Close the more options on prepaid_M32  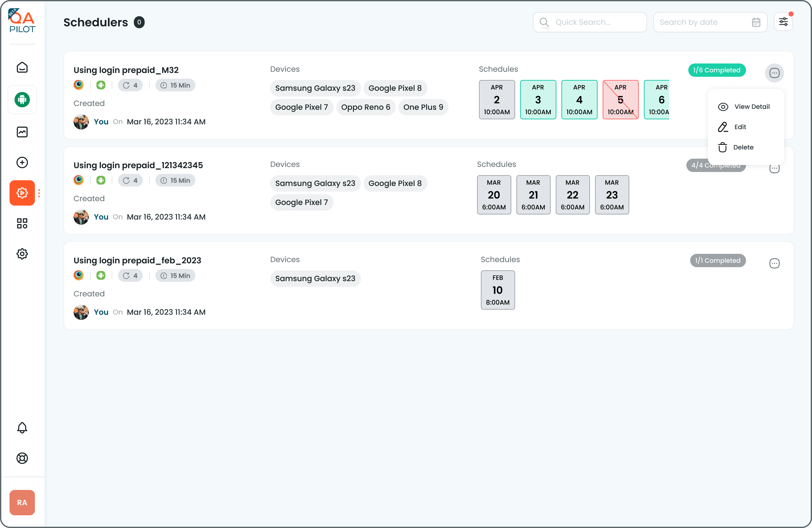[x=774, y=73]
